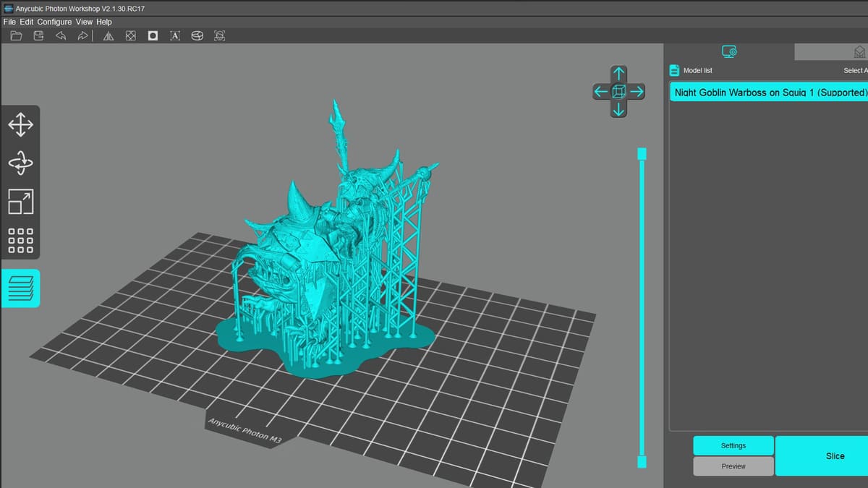Select the hollow/punch hole tool
Image resolution: width=868 pixels, height=488 pixels.
[153, 35]
